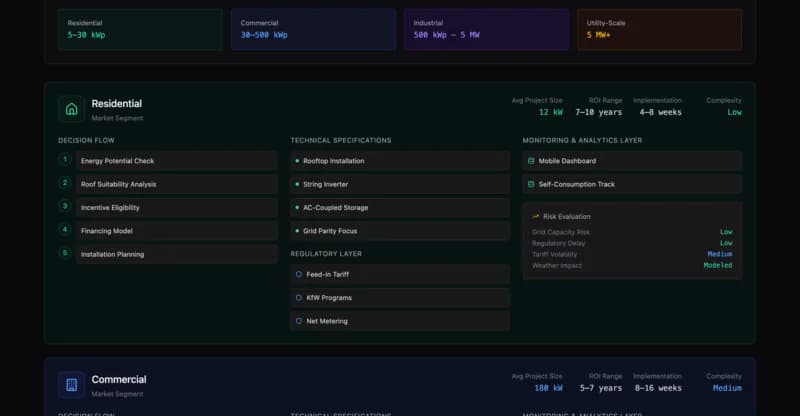Click the Installation Planning step
800x416 pixels.
[176, 254]
